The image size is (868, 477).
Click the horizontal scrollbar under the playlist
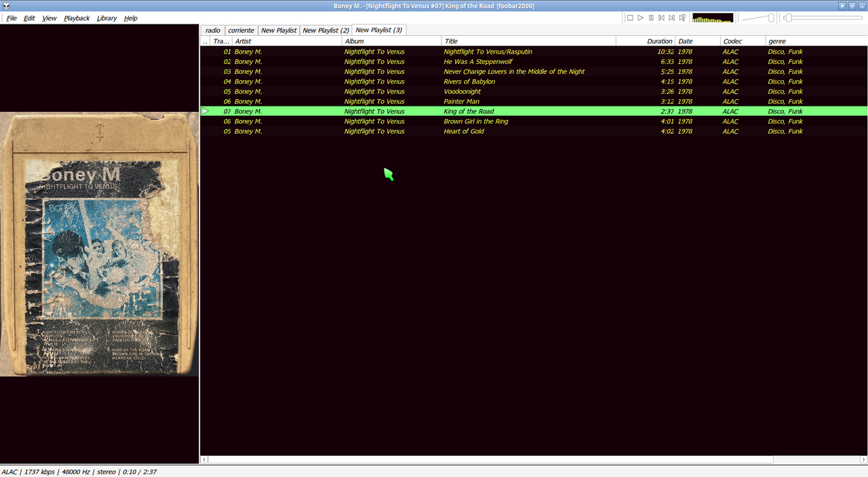490,459
